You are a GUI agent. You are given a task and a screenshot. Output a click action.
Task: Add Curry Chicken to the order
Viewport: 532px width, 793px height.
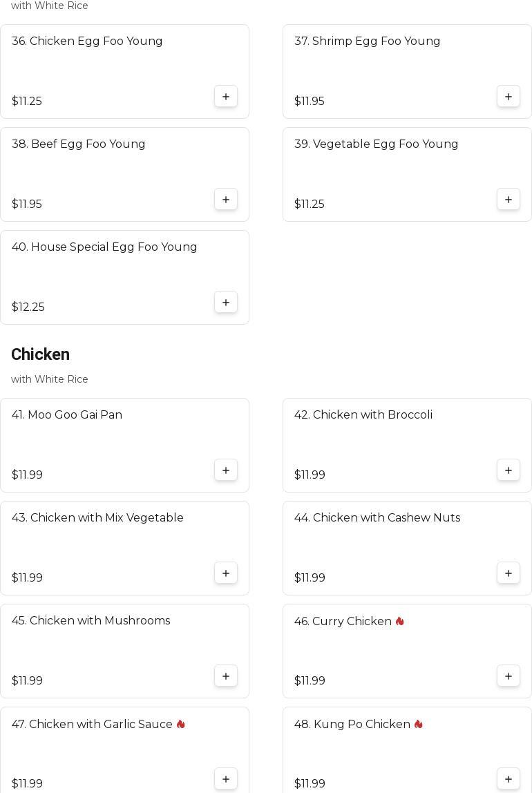509,676
